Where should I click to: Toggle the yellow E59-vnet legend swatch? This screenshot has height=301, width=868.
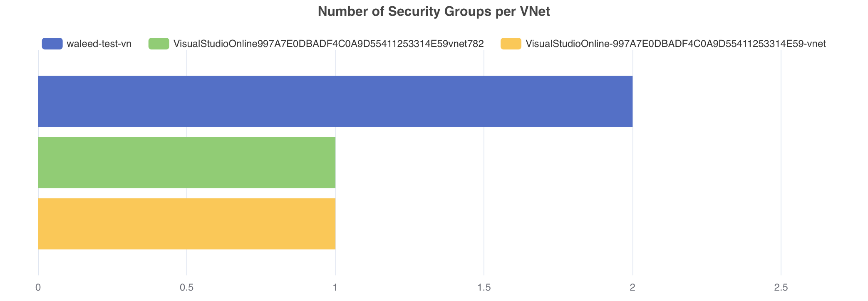[511, 44]
